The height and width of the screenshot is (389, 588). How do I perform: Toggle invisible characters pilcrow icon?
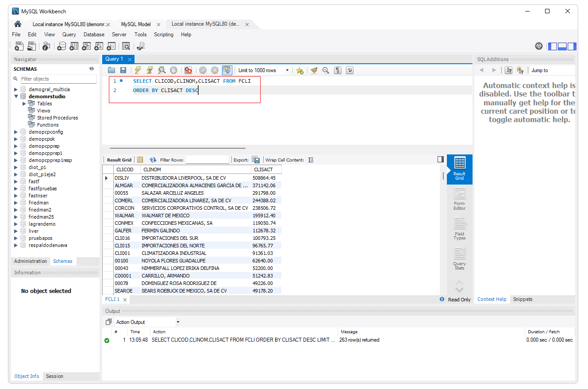point(338,70)
